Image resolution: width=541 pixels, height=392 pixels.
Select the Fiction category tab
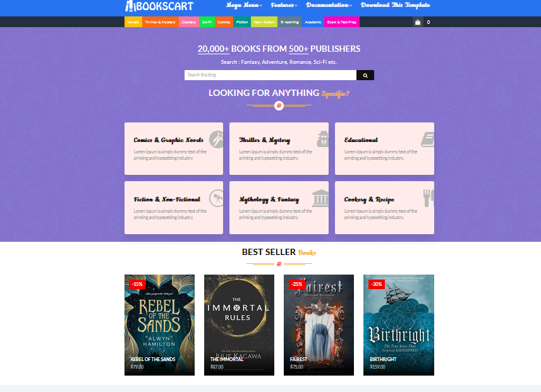242,21
